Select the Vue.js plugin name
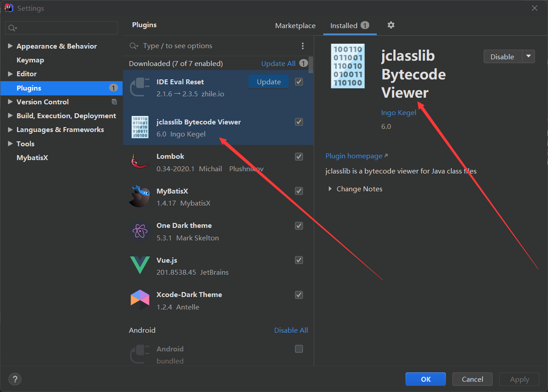 167,260
